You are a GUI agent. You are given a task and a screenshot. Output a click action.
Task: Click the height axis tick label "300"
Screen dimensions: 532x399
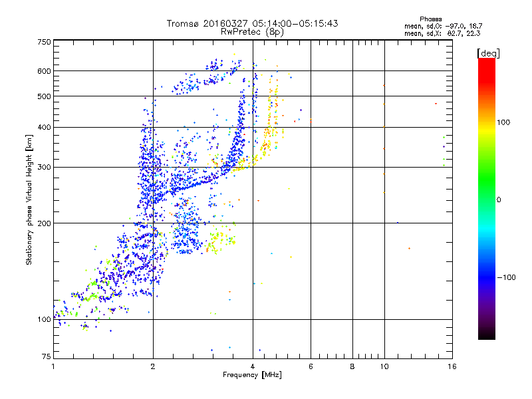pyautogui.click(x=44, y=168)
